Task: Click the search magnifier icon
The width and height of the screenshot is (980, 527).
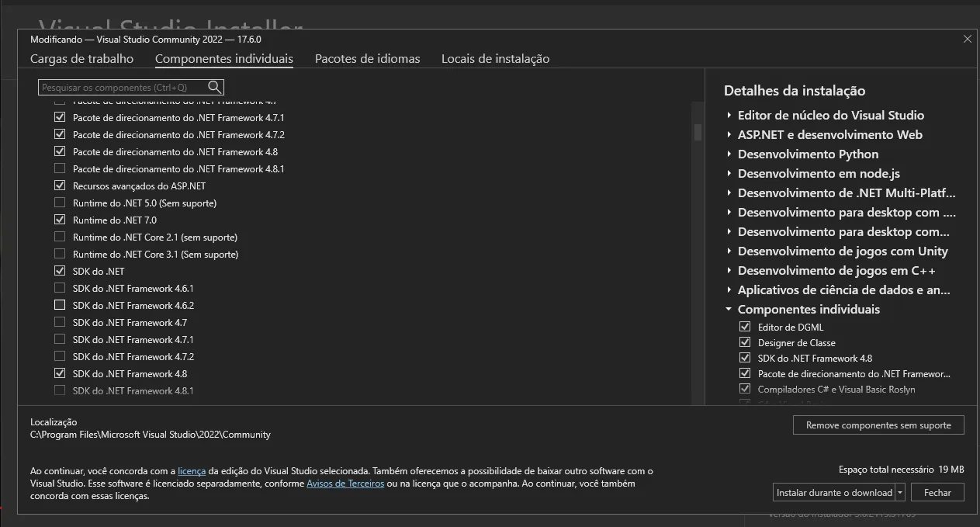Action: pyautogui.click(x=215, y=87)
